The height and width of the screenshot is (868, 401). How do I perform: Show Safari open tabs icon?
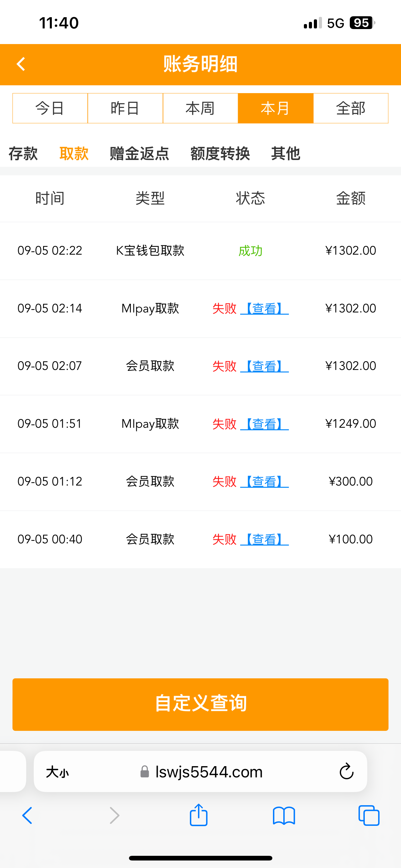click(x=369, y=816)
